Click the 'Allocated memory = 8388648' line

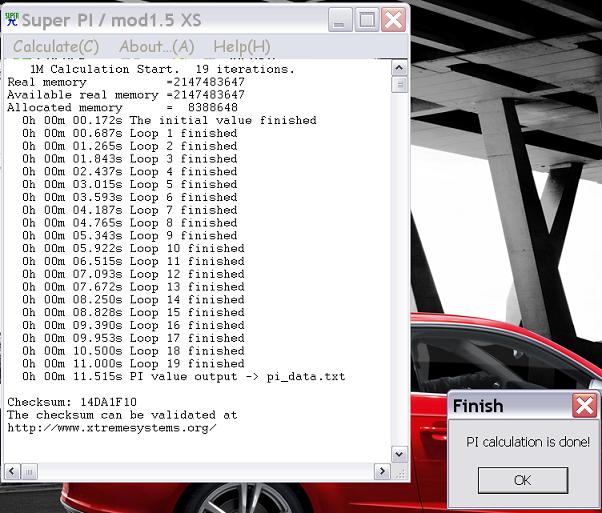pyautogui.click(x=122, y=108)
